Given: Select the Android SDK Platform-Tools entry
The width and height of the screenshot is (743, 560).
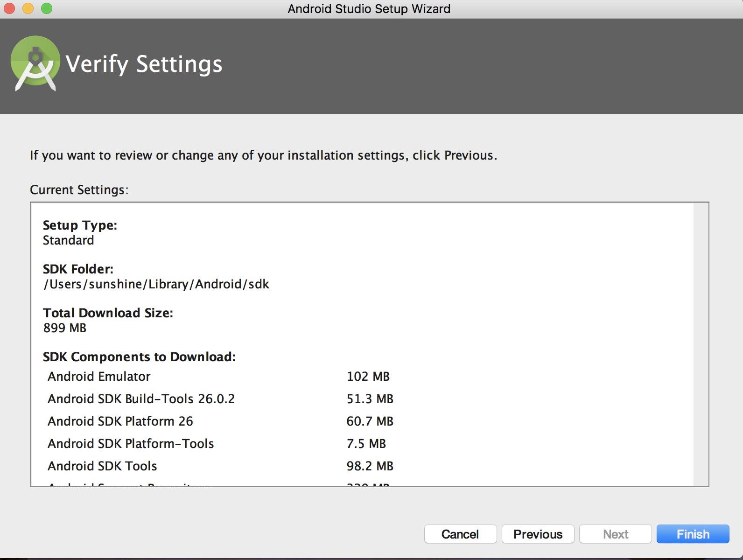Looking at the screenshot, I should point(131,443).
